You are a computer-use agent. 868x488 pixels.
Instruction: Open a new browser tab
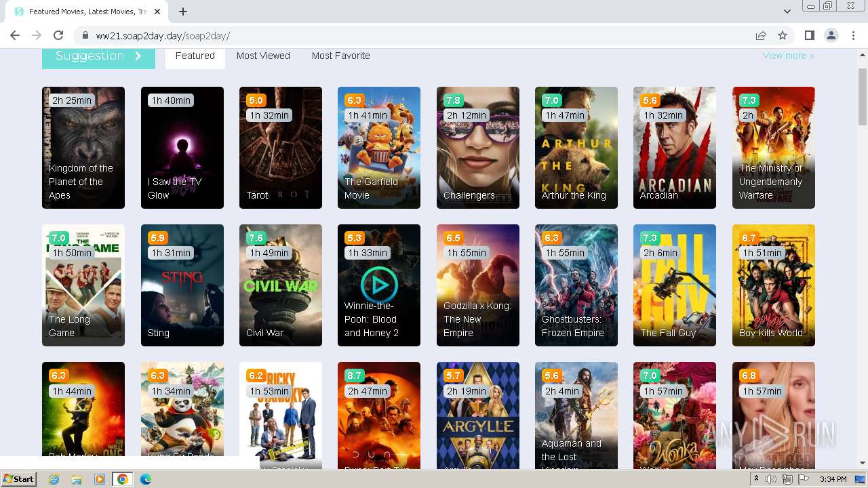[183, 12]
